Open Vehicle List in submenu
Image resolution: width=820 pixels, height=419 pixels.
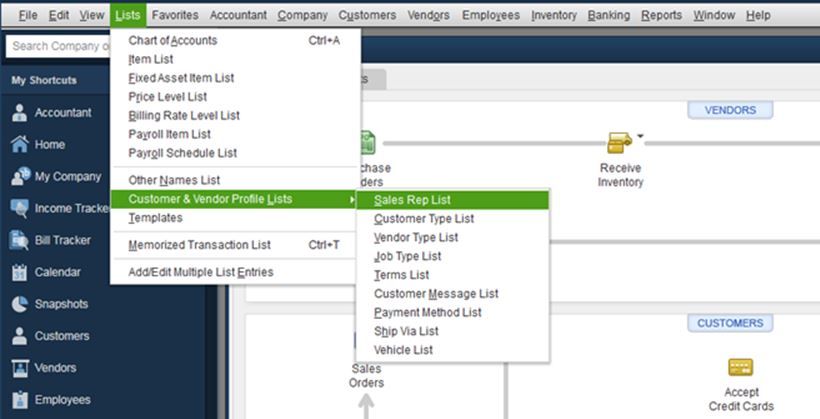(x=453, y=350)
